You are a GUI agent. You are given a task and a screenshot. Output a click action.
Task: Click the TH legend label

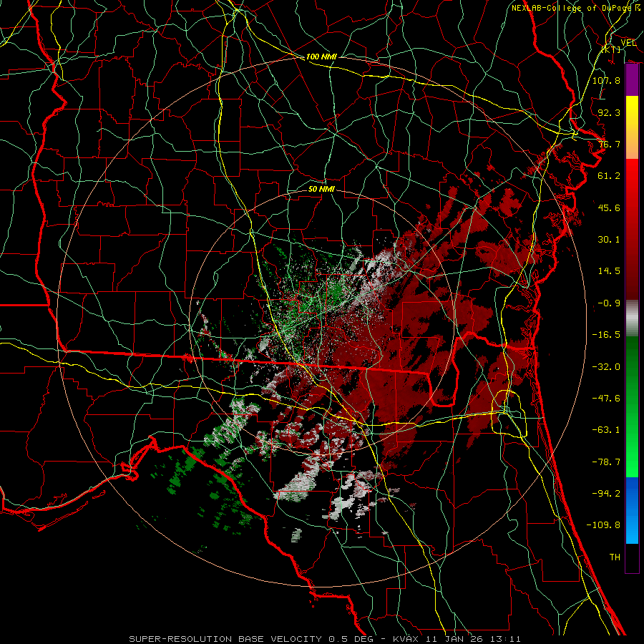pos(615,557)
